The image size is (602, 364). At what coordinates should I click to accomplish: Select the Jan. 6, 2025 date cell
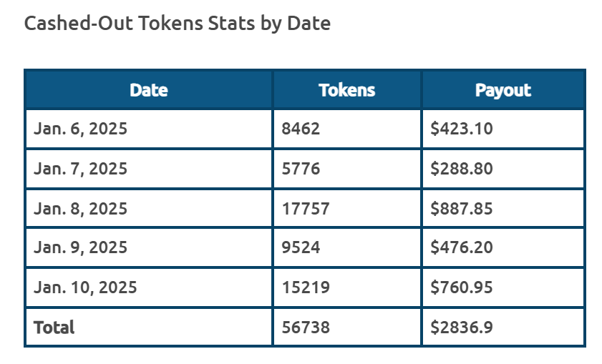coord(149,129)
